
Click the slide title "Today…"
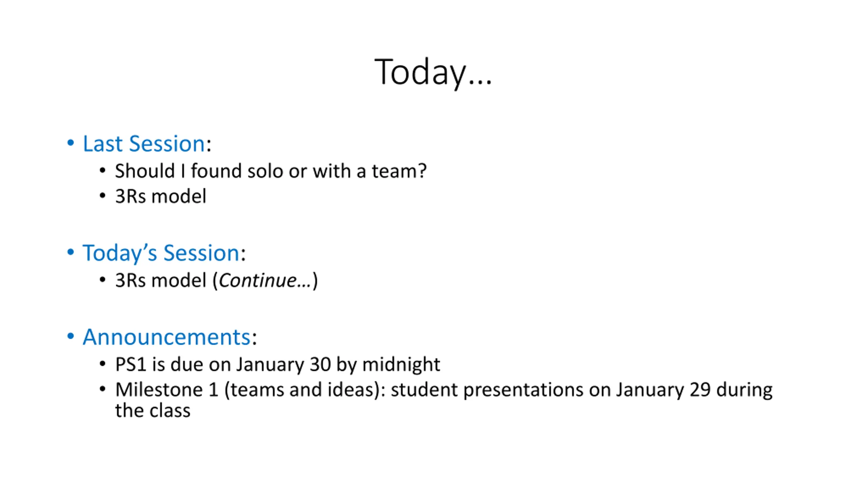point(433,72)
